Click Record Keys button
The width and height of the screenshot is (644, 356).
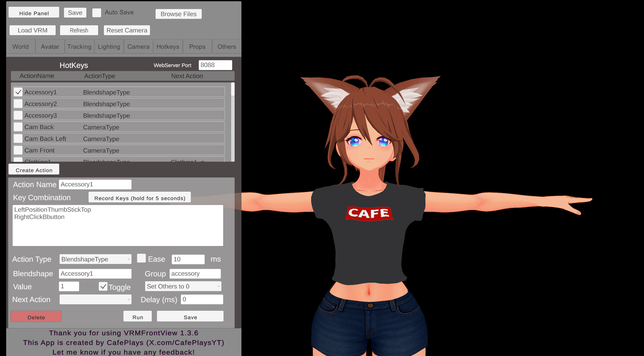[139, 198]
